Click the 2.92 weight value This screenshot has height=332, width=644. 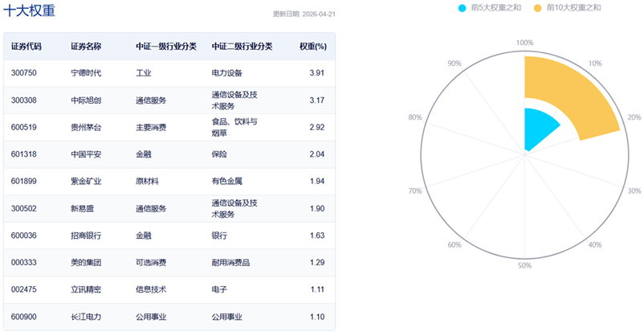(x=317, y=127)
